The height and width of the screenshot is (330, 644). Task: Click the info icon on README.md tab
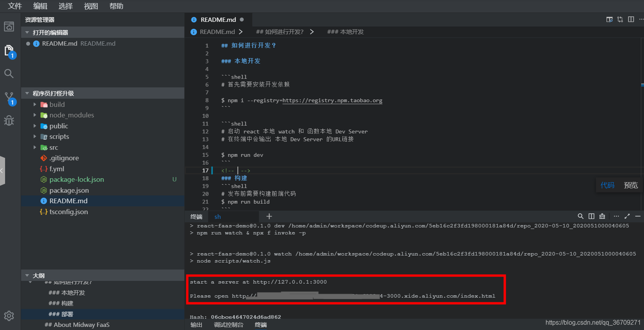[x=194, y=20]
